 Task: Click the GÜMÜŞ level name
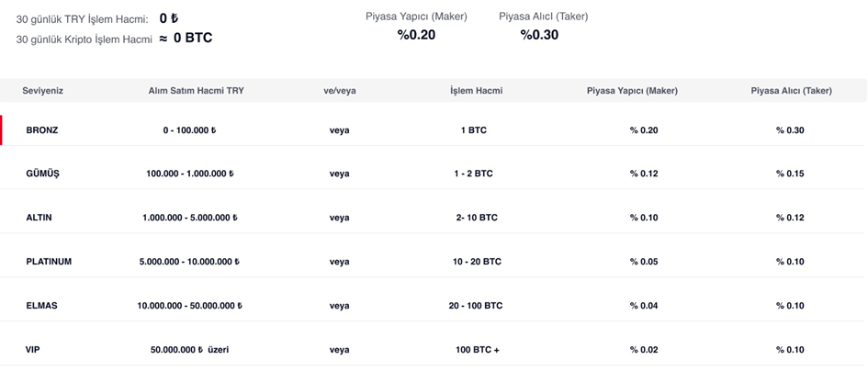42,174
